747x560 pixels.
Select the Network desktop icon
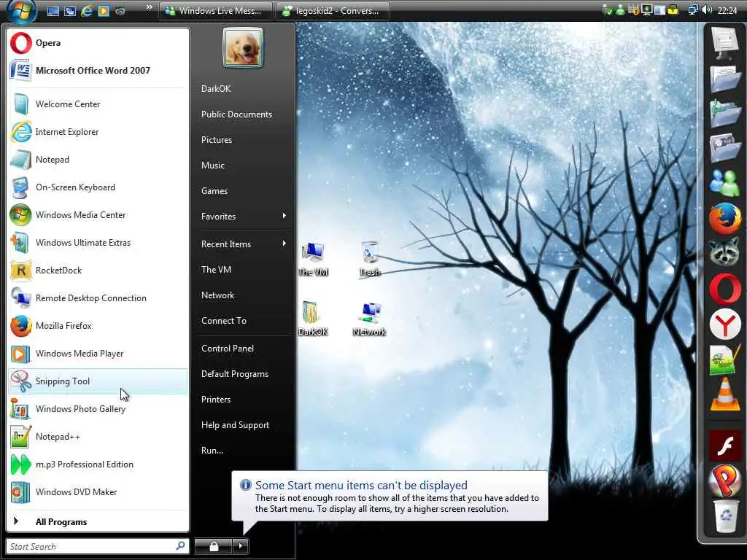point(369,319)
